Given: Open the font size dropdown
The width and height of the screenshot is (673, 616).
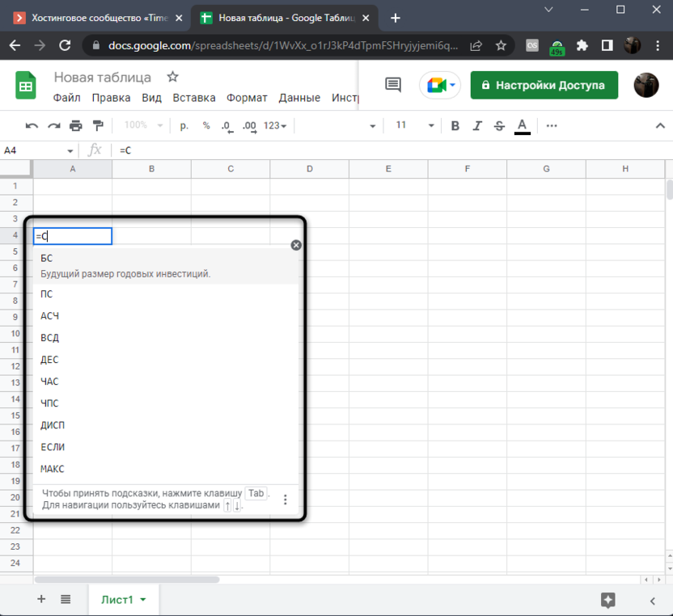Looking at the screenshot, I should pos(430,126).
